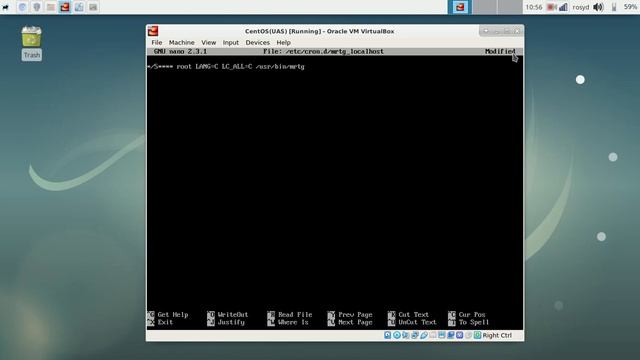Click the 'Prev Page' shortcut label in nano
This screenshot has width=640, height=360.
click(355, 315)
